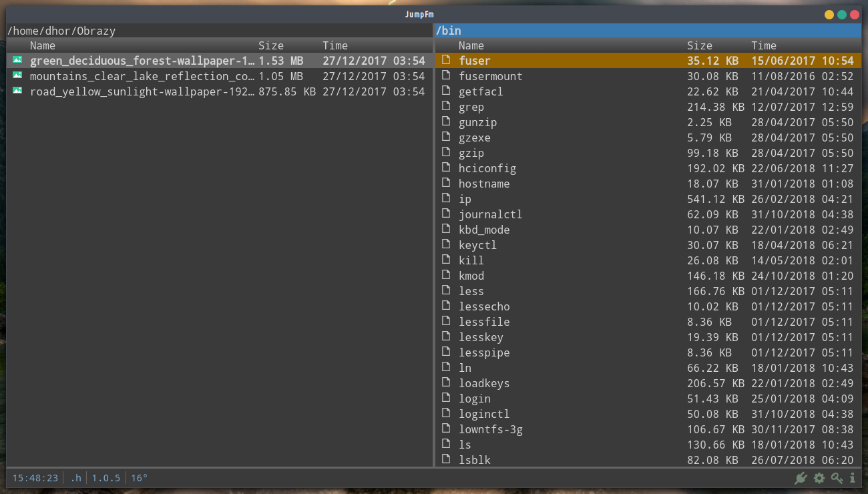The height and width of the screenshot is (494, 868).
Task: Select the hciconfig file name
Action: (487, 168)
